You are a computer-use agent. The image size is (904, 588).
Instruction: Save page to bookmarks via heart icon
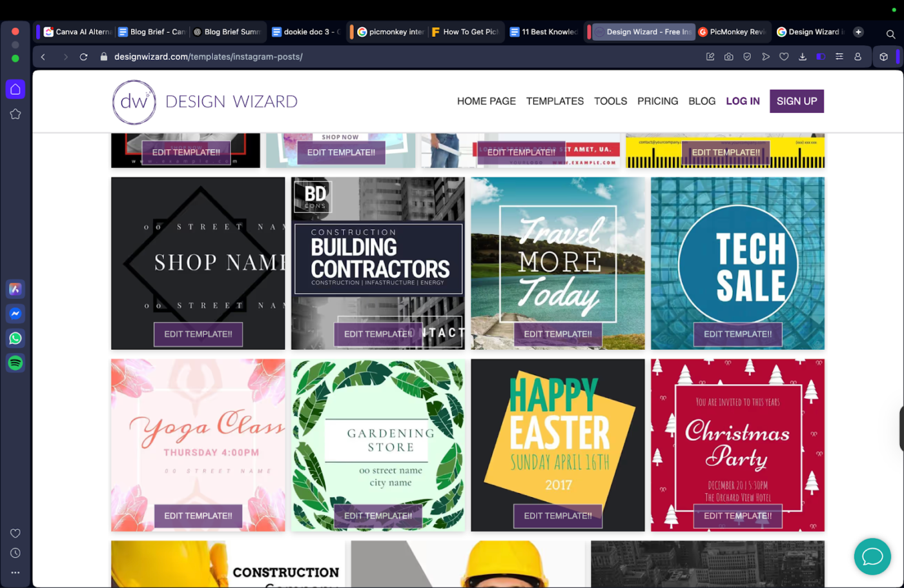coord(784,56)
